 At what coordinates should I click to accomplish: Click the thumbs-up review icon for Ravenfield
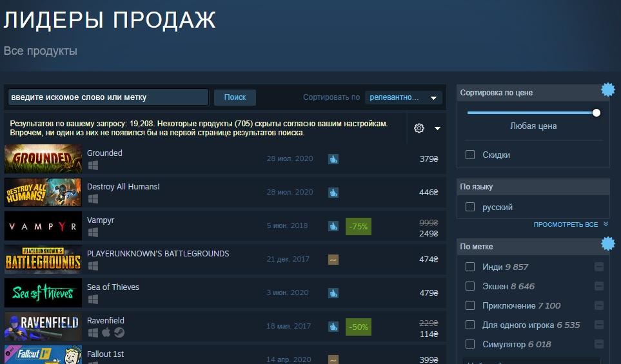[333, 327]
